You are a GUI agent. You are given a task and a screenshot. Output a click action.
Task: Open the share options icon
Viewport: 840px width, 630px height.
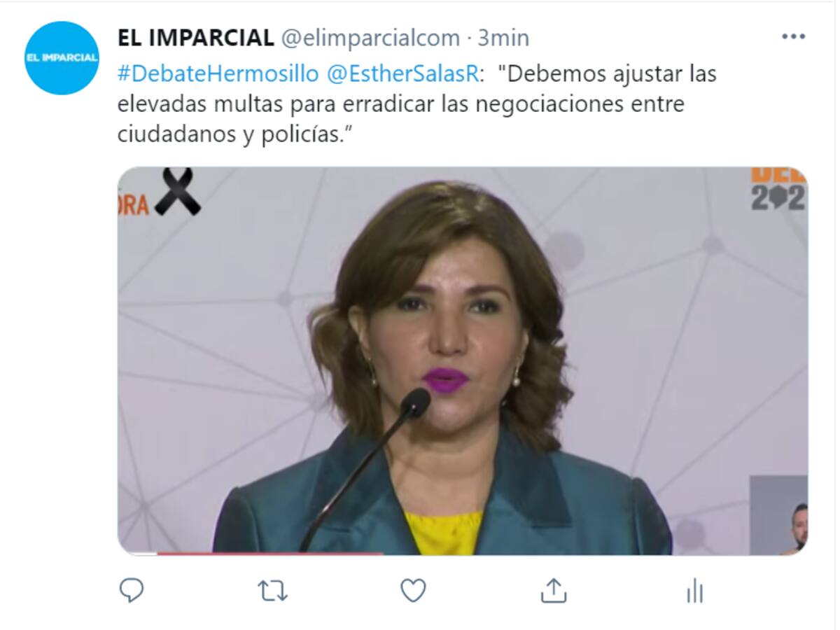point(554,591)
